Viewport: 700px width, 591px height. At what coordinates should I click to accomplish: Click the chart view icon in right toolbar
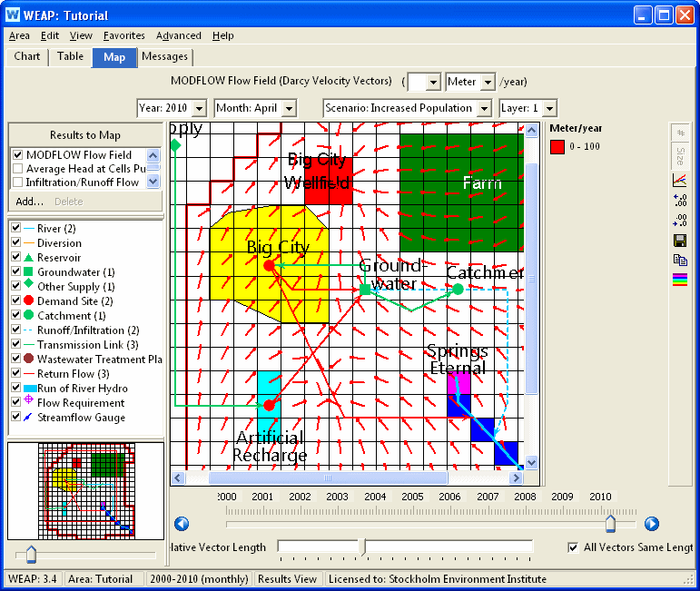coord(679,181)
